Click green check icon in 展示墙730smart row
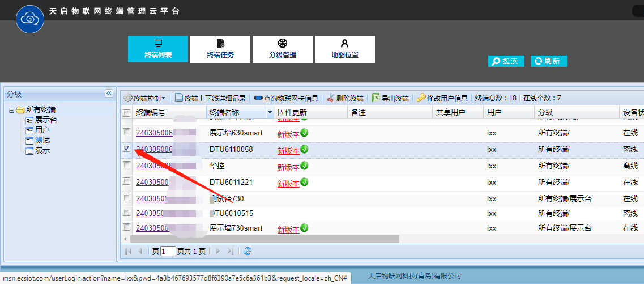 point(304,227)
